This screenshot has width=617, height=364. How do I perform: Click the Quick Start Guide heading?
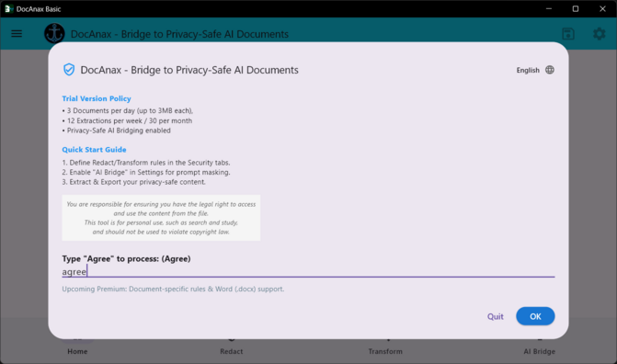coord(94,150)
